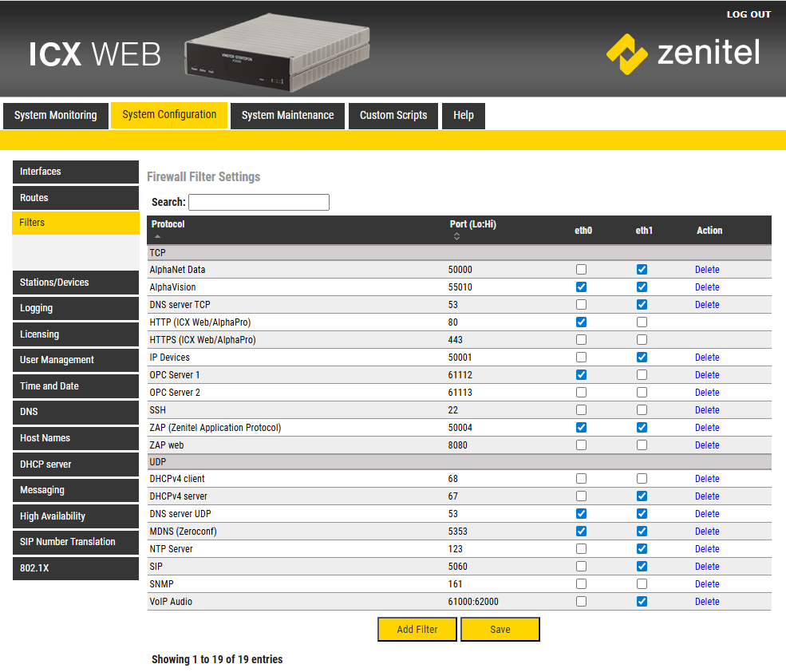Open Interfaces in sidebar
The width and height of the screenshot is (786, 672).
pyautogui.click(x=76, y=172)
